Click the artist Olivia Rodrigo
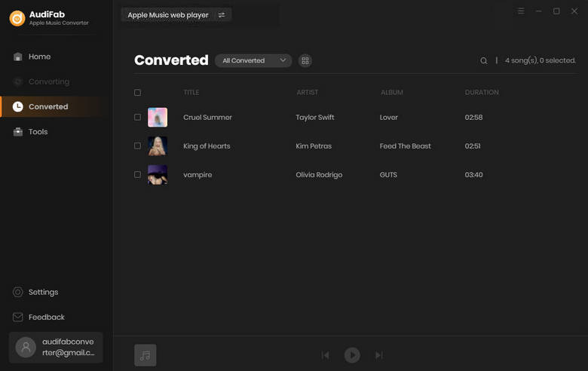 [x=319, y=175]
